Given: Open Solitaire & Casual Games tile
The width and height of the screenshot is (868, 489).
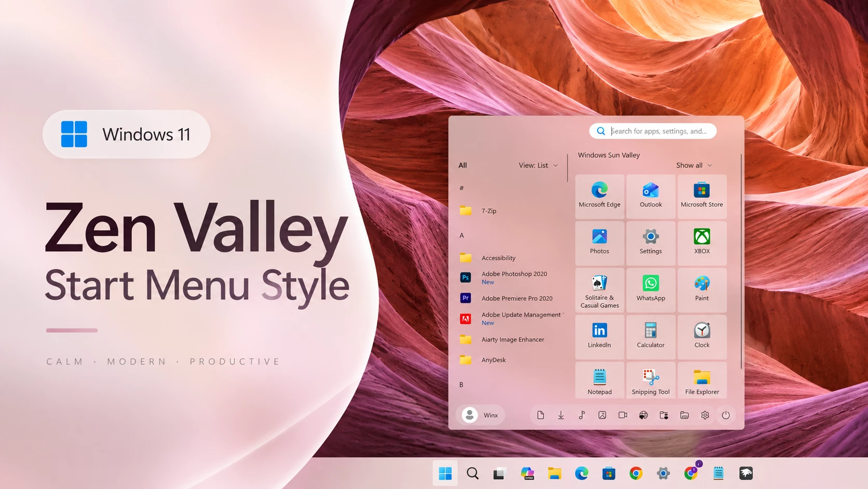Looking at the screenshot, I should [x=599, y=290].
